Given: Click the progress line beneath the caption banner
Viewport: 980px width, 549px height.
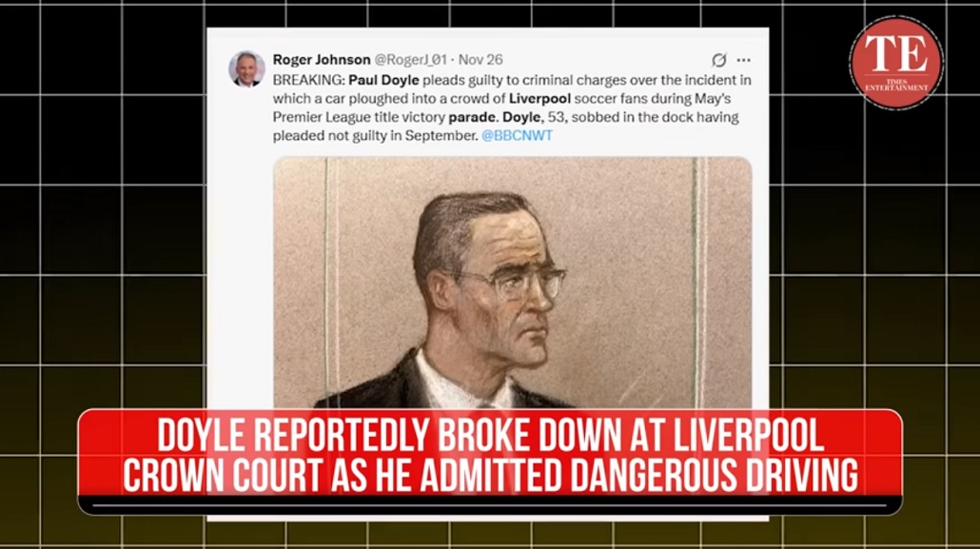Looking at the screenshot, I should tap(490, 504).
